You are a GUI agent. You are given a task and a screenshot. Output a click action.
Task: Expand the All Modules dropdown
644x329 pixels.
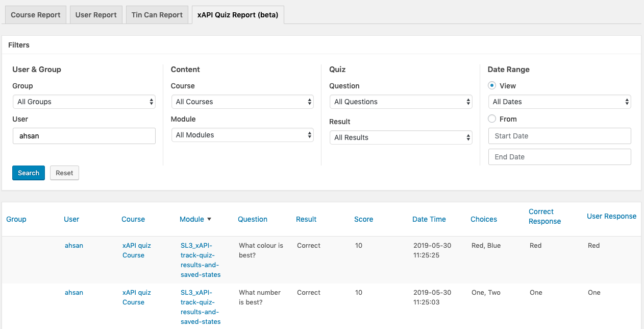pos(242,135)
